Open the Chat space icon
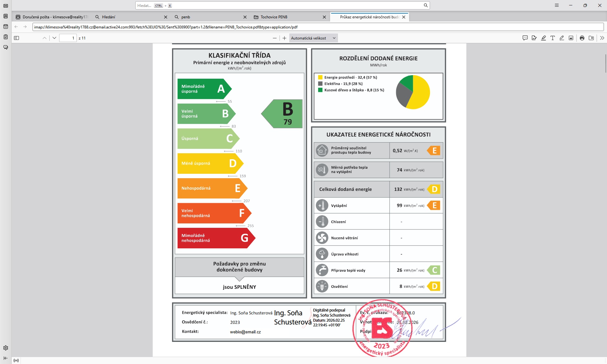Image resolution: width=607 pixels, height=364 pixels. click(6, 47)
